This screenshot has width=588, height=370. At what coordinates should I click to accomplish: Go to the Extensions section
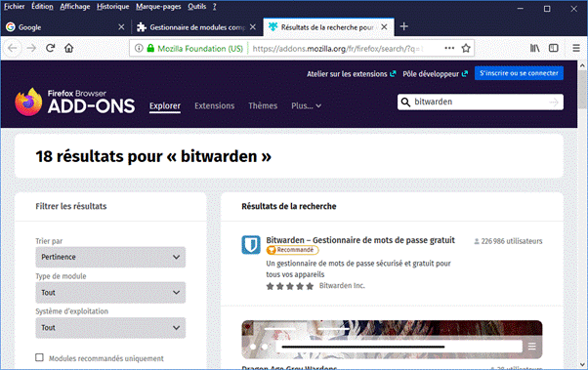(215, 106)
